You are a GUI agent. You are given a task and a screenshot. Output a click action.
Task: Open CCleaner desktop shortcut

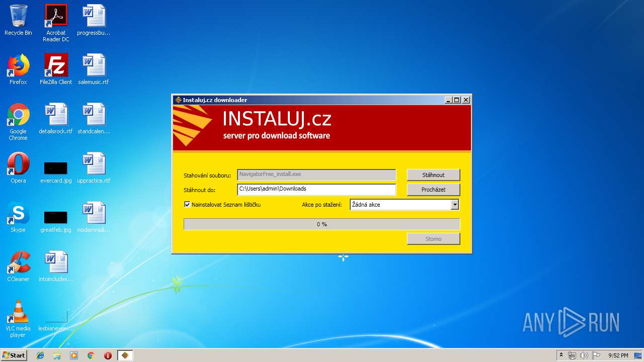coord(18,266)
